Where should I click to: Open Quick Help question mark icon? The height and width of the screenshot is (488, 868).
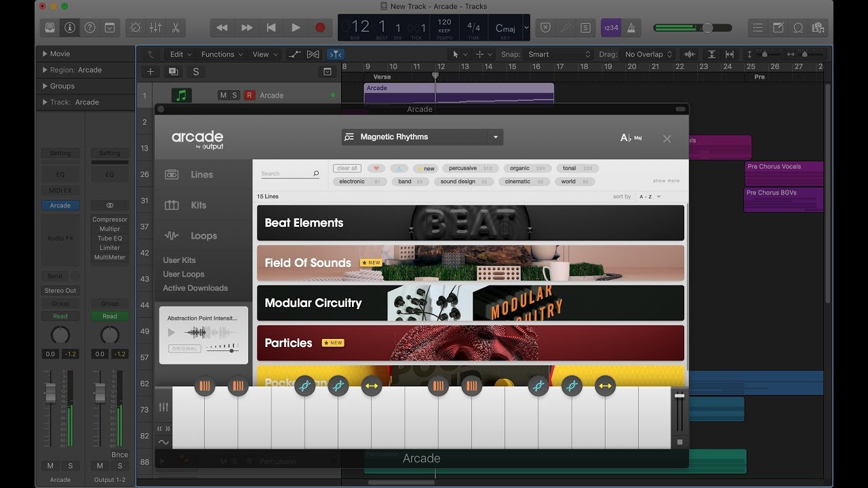click(90, 28)
